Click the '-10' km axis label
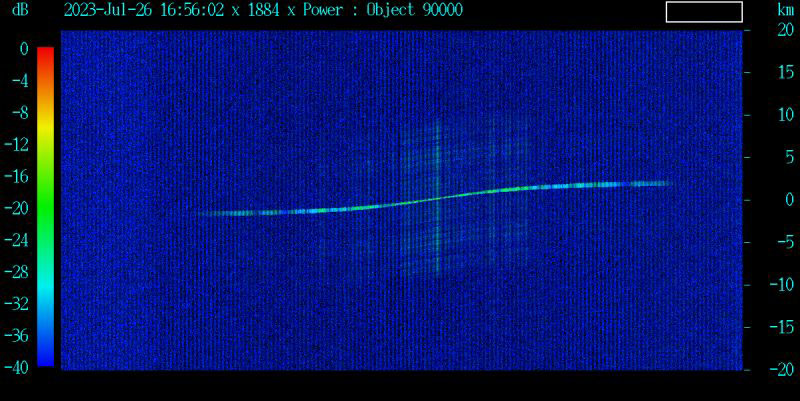 coord(782,285)
